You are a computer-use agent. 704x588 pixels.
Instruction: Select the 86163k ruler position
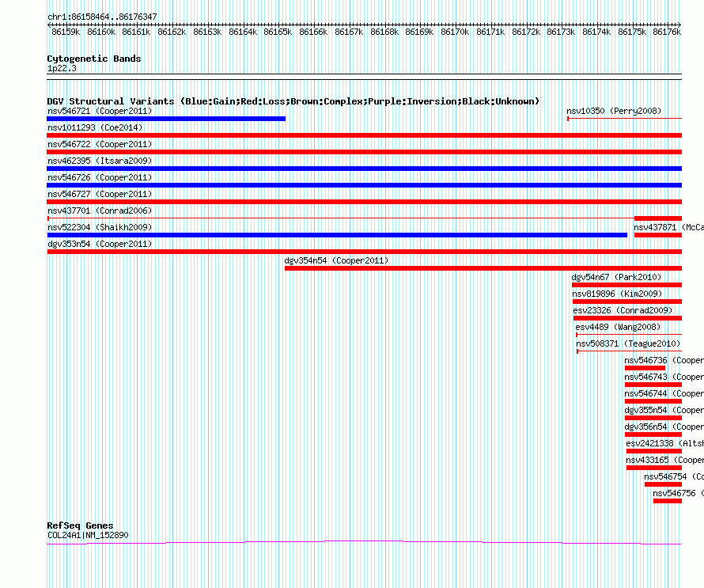[x=207, y=32]
